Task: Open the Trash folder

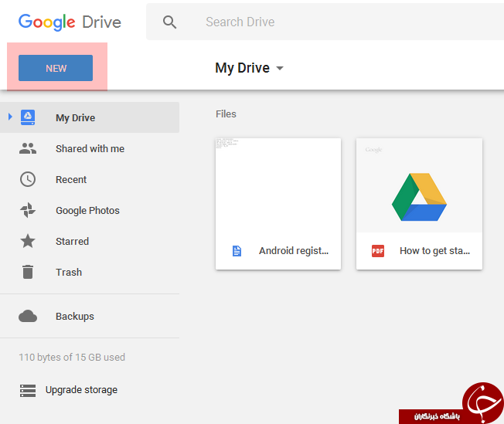Action: pos(69,272)
